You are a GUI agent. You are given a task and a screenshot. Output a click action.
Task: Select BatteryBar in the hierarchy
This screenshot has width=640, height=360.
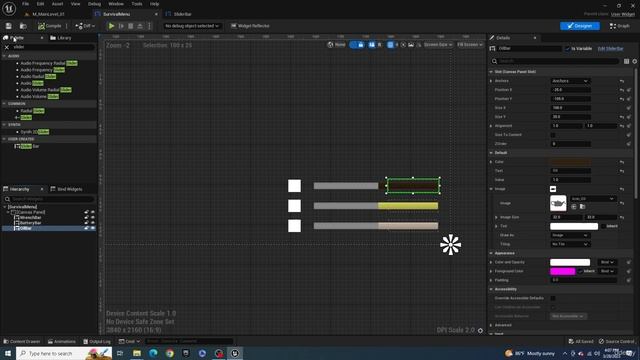(x=31, y=223)
